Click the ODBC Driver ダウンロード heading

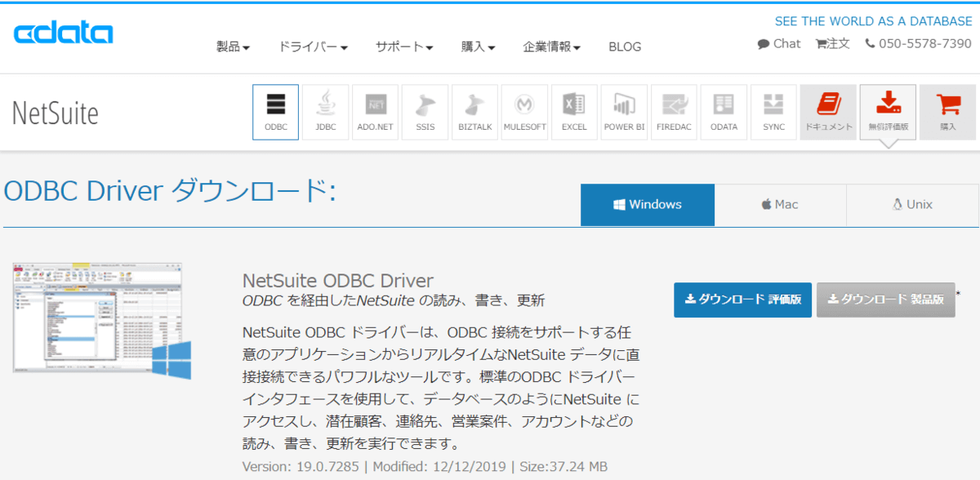170,192
